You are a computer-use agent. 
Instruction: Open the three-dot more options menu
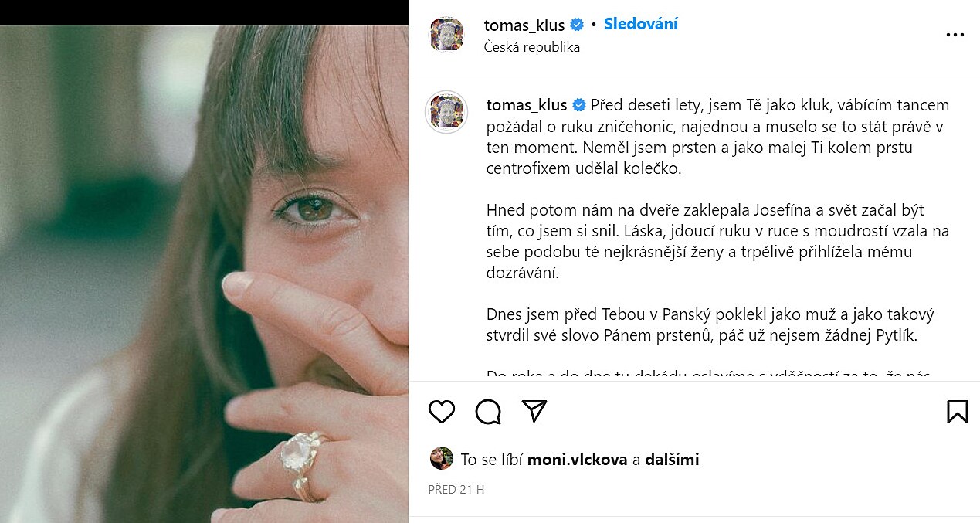(x=955, y=35)
